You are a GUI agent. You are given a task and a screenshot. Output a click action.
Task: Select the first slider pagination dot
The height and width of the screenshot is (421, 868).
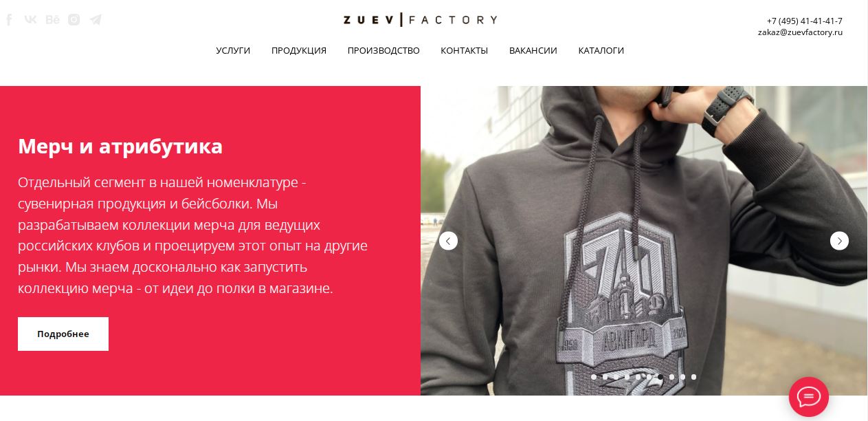[594, 377]
